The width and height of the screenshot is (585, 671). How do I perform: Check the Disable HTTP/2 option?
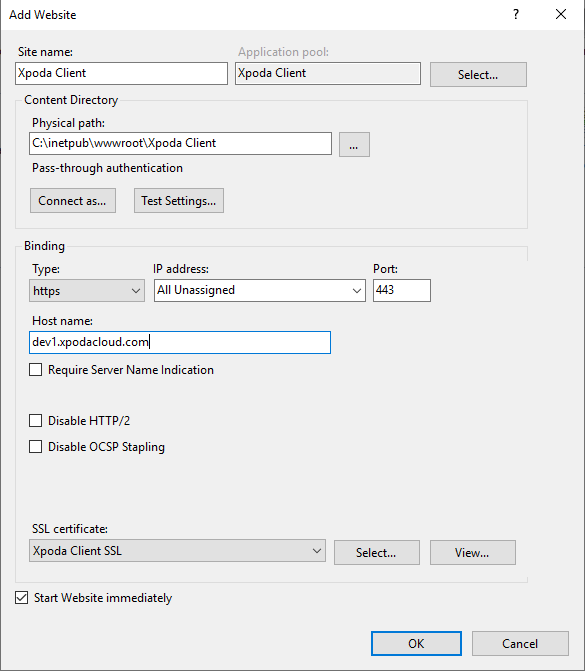pos(36,421)
